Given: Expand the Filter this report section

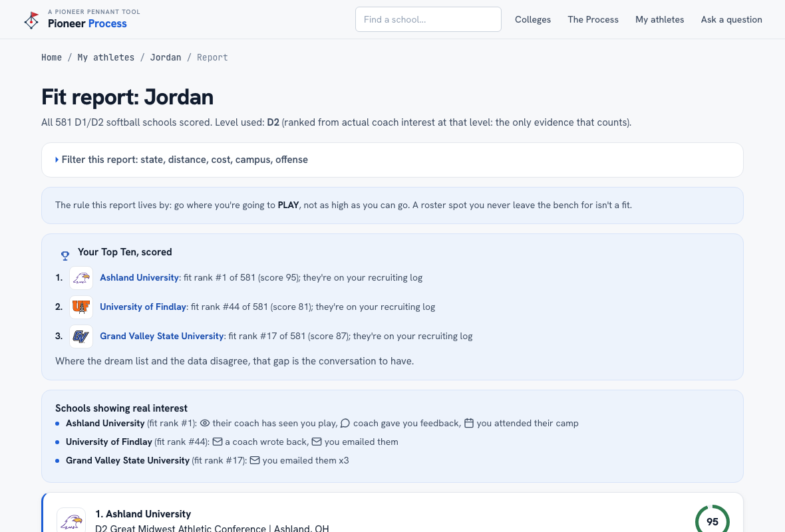Looking at the screenshot, I should pos(392,160).
